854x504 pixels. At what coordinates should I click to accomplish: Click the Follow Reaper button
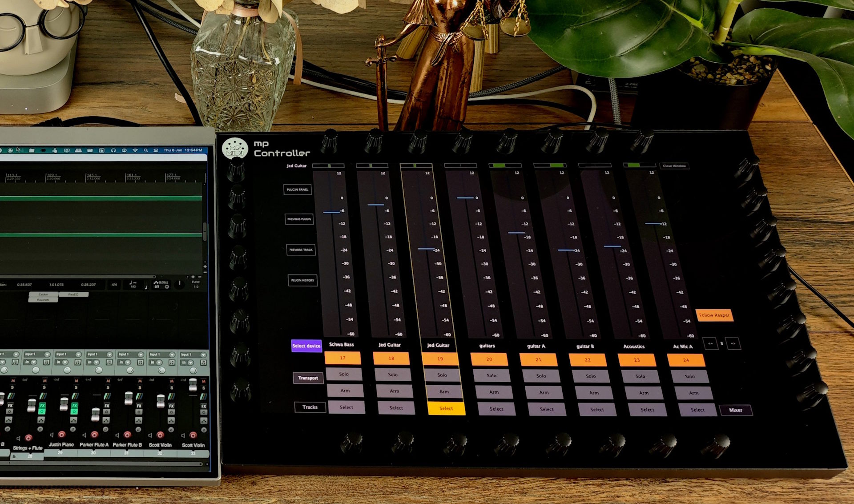coord(714,315)
